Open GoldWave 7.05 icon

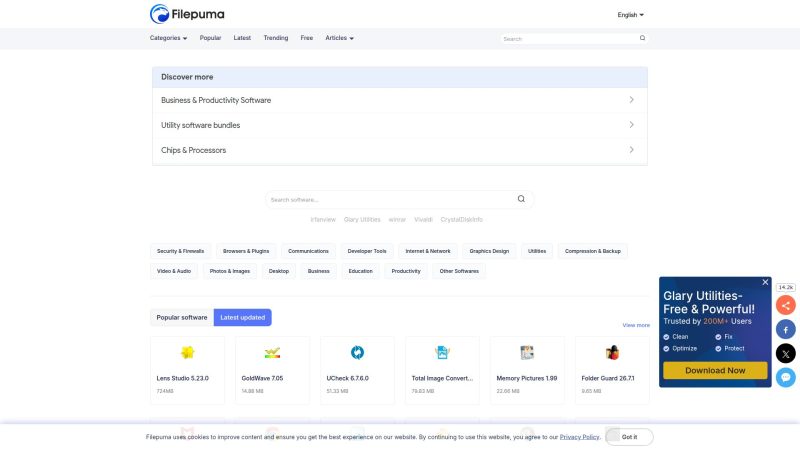coord(272,353)
